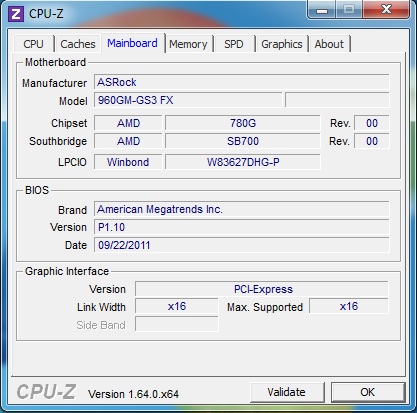Click the Validate button
The image size is (417, 413).
(287, 392)
